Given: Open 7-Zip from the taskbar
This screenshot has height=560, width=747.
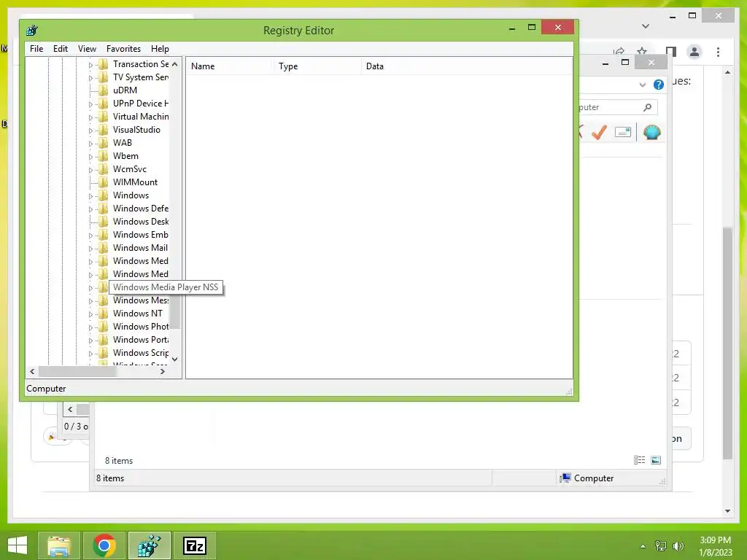Looking at the screenshot, I should 195,545.
